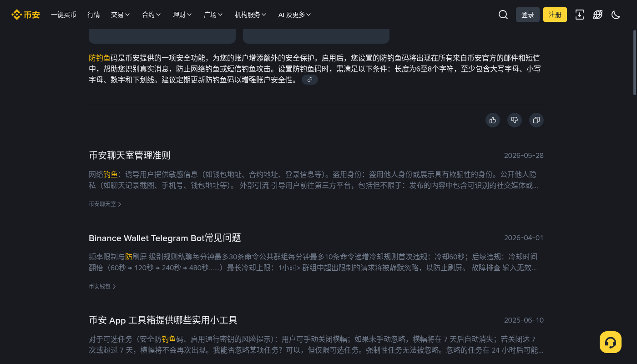Click the Binance 币安 logo
This screenshot has width=637, height=364.
click(26, 15)
